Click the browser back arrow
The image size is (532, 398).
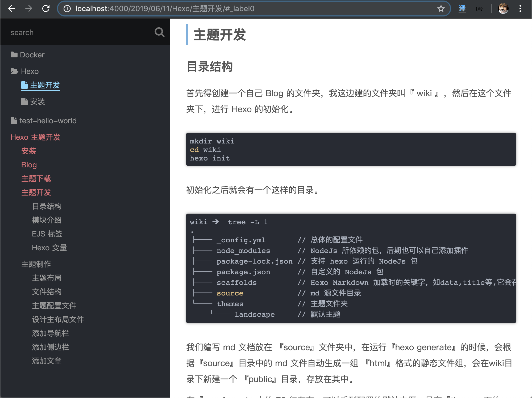point(12,9)
